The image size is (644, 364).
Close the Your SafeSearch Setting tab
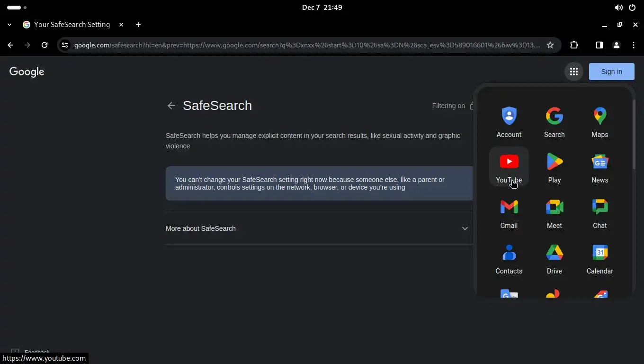pyautogui.click(x=121, y=25)
